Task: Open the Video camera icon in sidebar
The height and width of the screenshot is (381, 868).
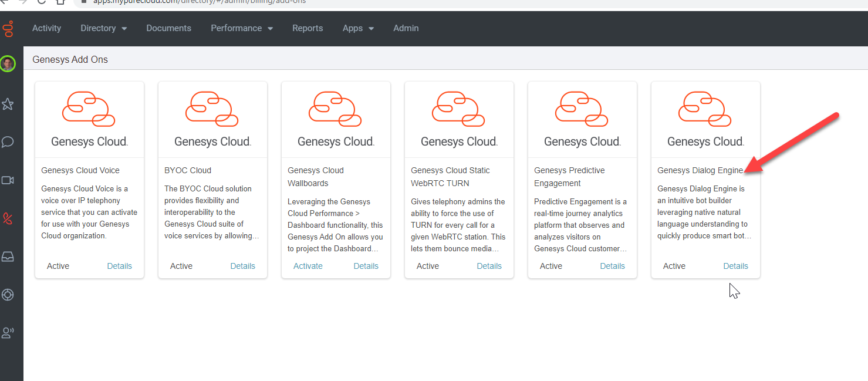Action: click(8, 180)
